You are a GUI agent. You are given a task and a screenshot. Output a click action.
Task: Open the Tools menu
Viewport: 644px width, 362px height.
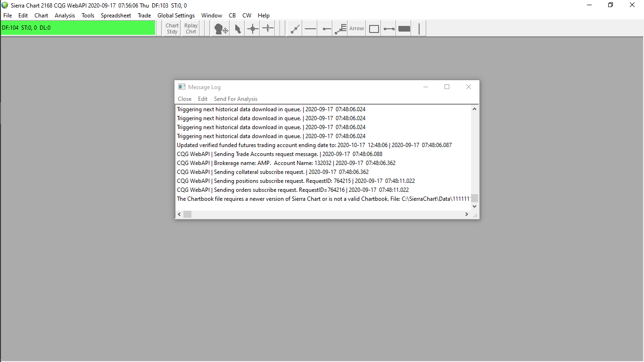pos(88,16)
